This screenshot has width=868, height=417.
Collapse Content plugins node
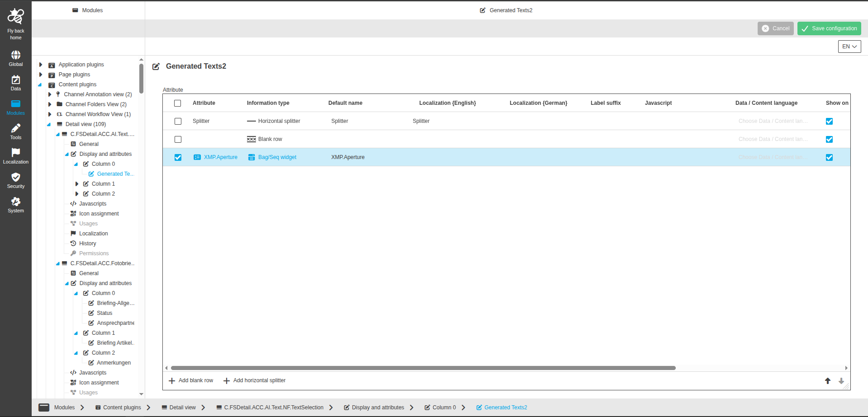(x=40, y=84)
